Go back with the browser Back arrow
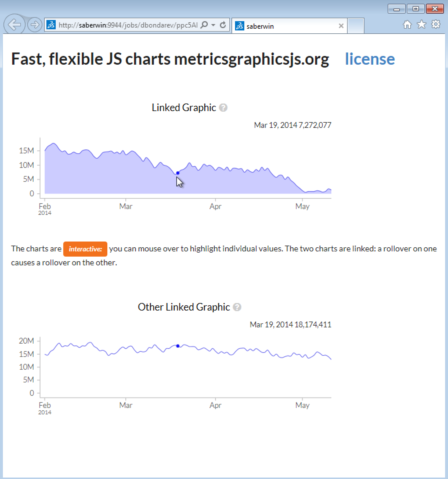 click(x=14, y=25)
